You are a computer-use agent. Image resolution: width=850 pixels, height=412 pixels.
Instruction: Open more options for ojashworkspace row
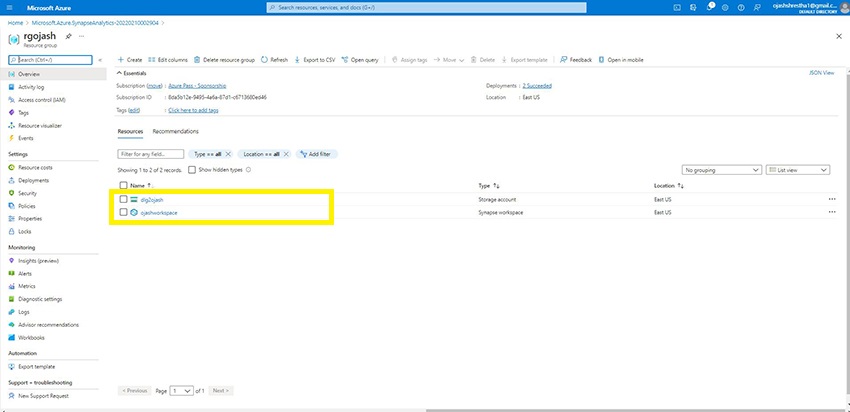[832, 213]
